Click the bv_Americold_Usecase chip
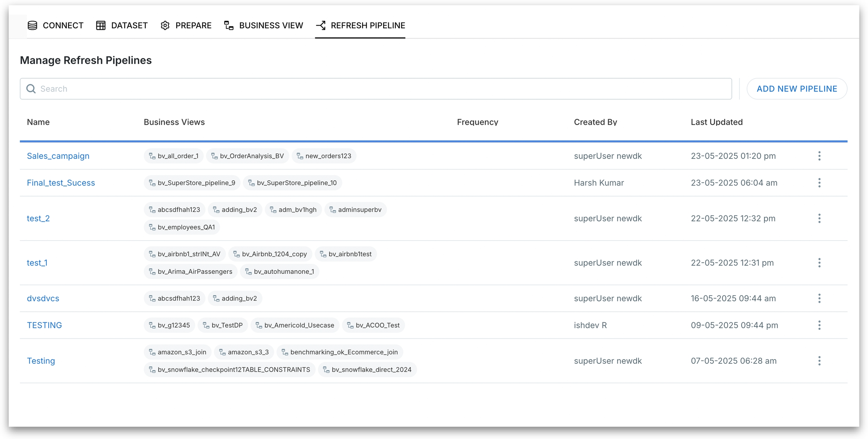 coord(295,325)
